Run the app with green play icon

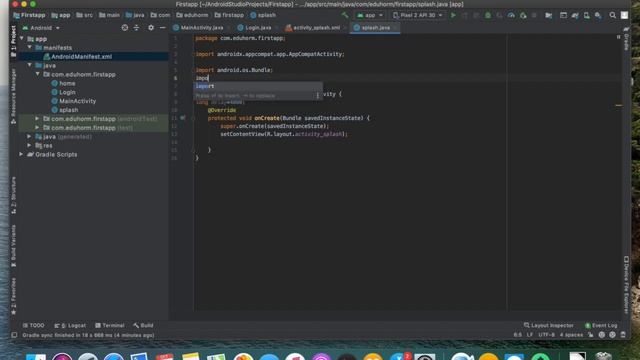[x=453, y=15]
